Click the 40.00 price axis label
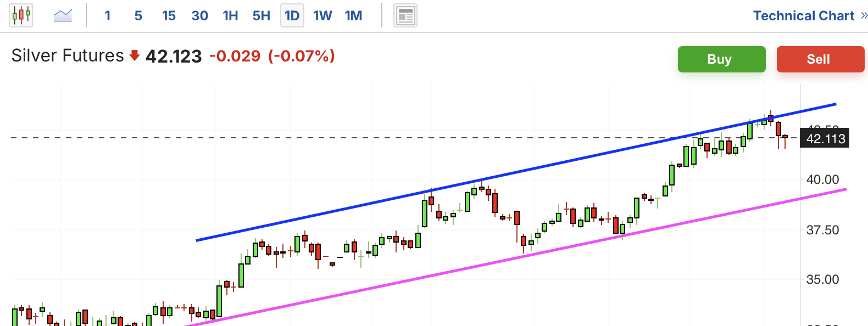Image resolution: width=868 pixels, height=326 pixels. [x=822, y=179]
